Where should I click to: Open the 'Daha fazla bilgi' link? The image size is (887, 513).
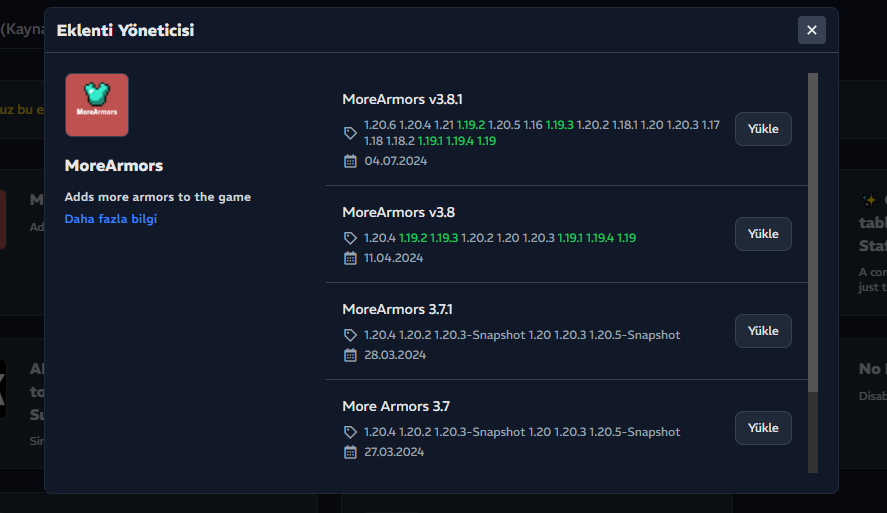[111, 219]
